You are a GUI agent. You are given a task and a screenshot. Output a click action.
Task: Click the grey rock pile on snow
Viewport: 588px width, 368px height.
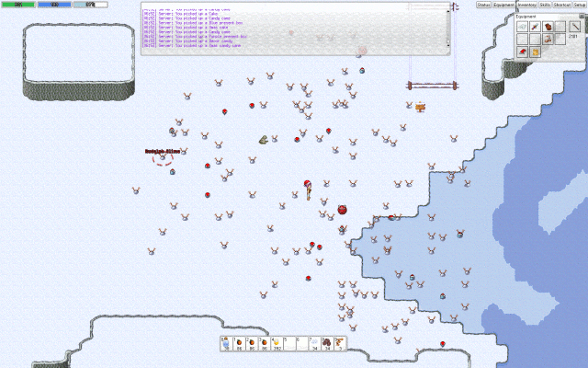coord(264,140)
